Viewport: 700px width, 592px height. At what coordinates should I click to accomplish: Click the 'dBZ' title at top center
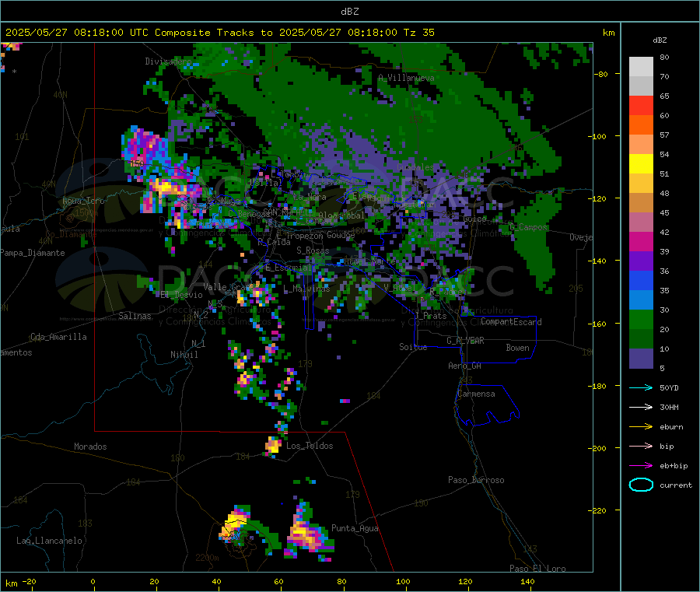click(349, 12)
